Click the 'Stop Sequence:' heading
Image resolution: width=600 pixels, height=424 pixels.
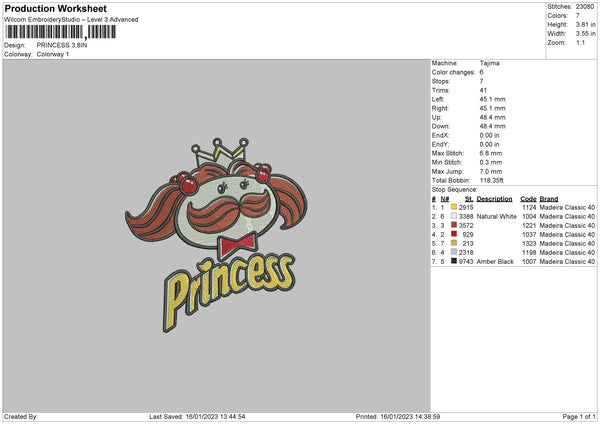[455, 189]
